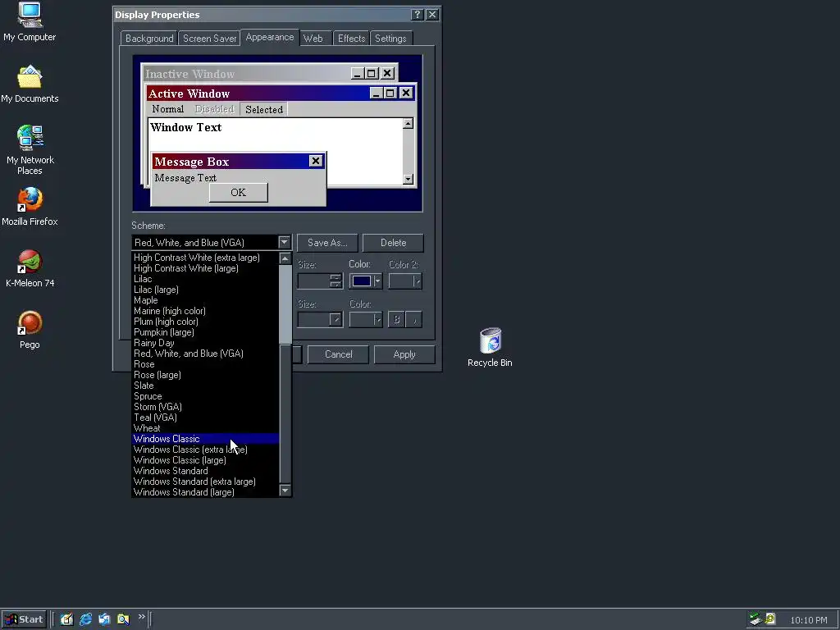Open the Color 2 dropdown

point(405,281)
